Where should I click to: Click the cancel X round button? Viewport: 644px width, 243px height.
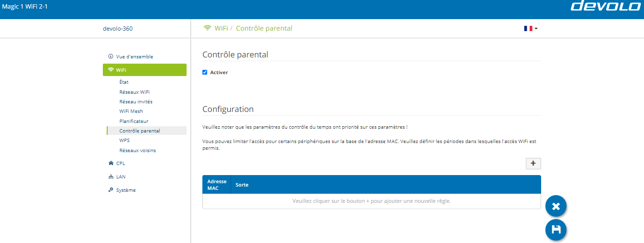(556, 206)
